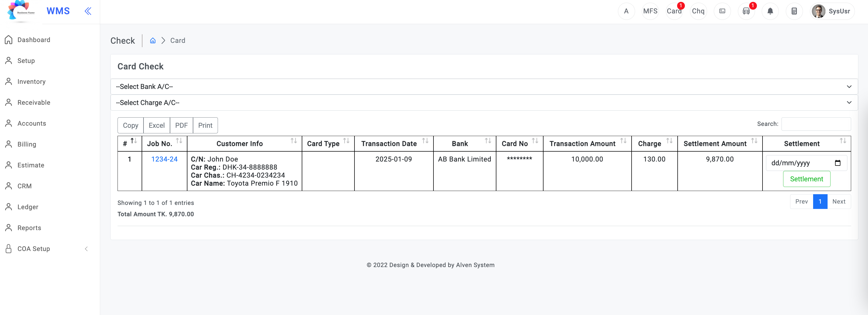Open calendar picker in settlement date field

point(838,163)
